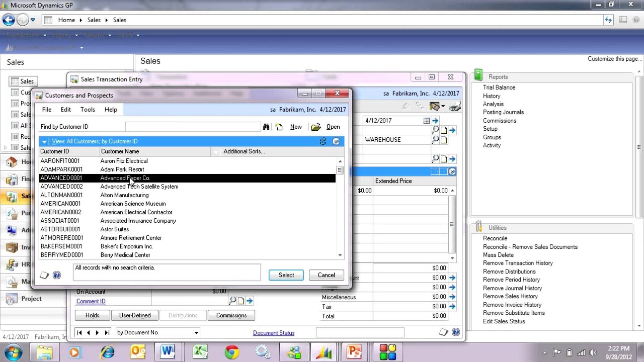Click the Find by Customer ID input field
Viewport: 644px width, 362px height.
[x=193, y=127]
